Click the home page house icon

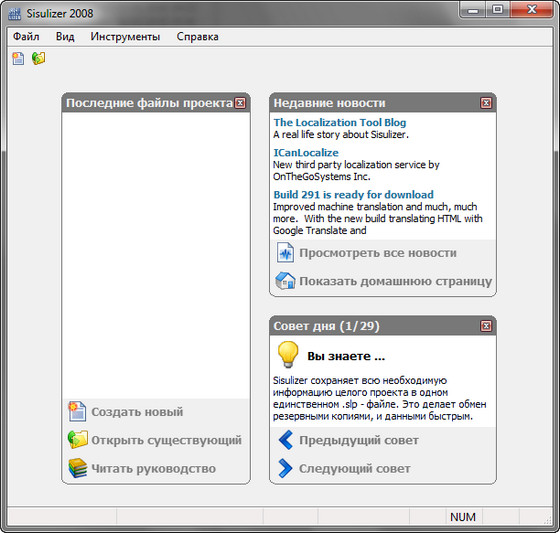click(285, 281)
